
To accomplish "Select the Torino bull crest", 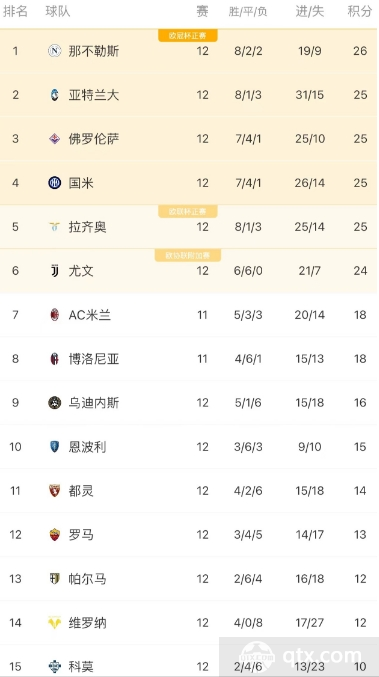I will [x=54, y=490].
